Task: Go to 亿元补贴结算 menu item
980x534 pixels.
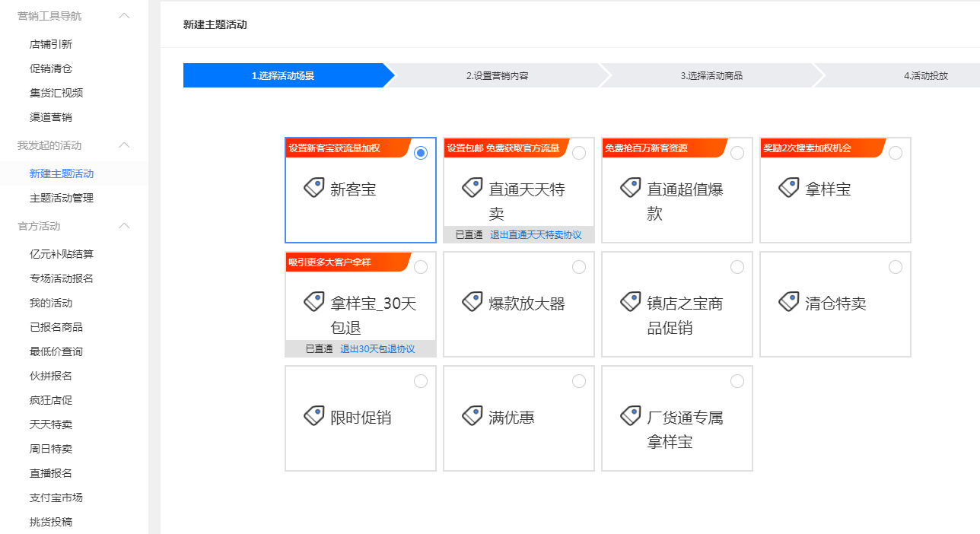Action: [61, 254]
